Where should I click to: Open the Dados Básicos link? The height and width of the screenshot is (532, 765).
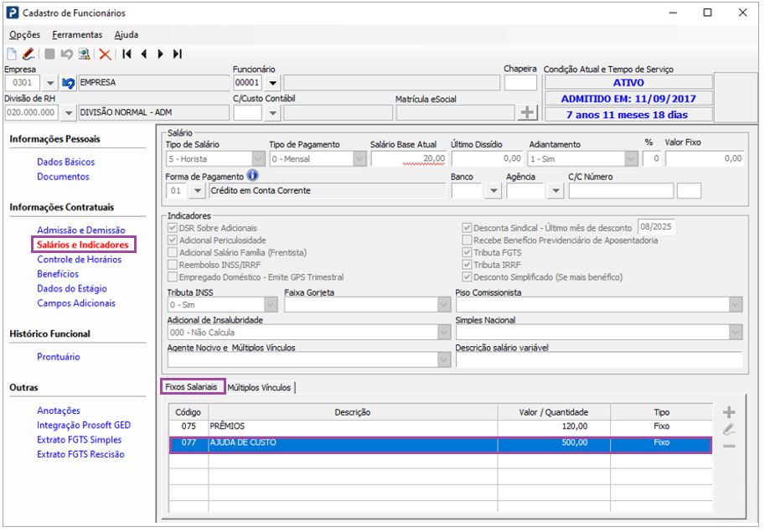point(65,162)
